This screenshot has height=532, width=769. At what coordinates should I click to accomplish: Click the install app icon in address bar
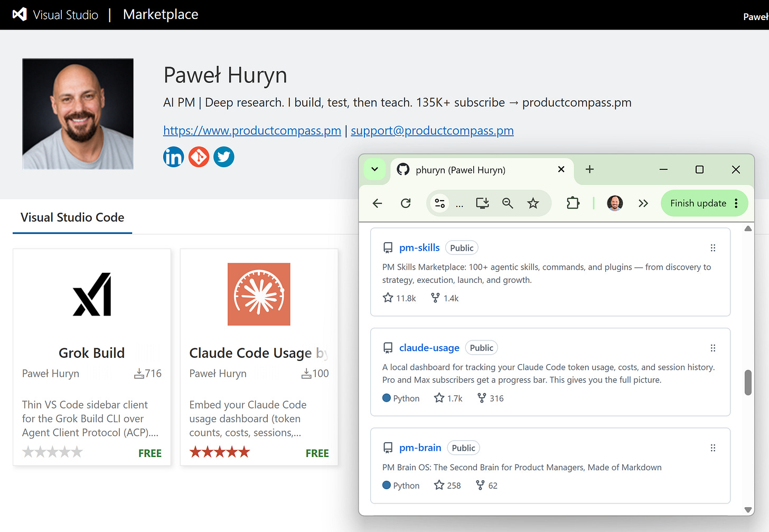pos(482,203)
